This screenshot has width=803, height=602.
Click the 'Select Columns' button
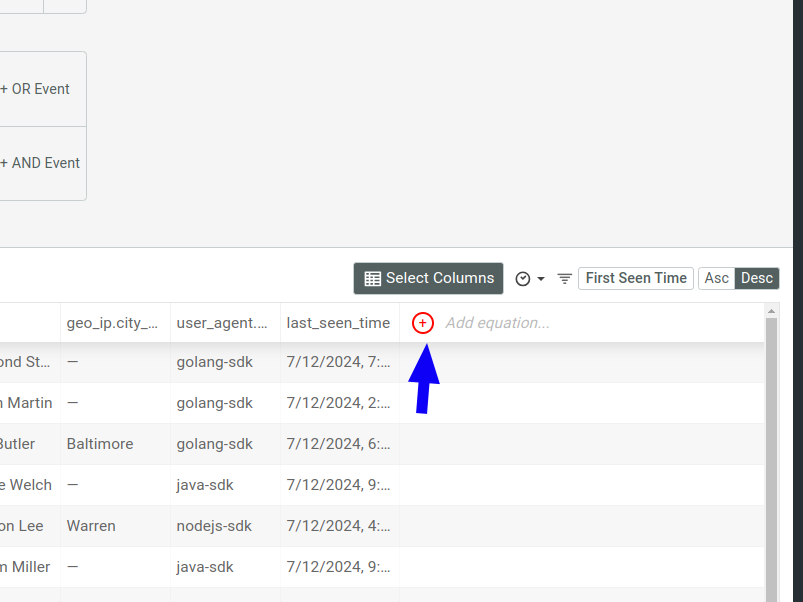point(428,278)
